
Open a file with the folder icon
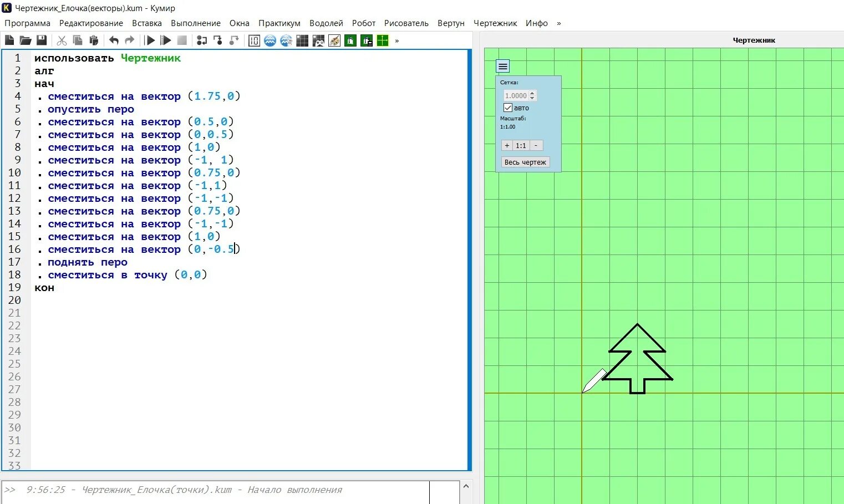[26, 40]
